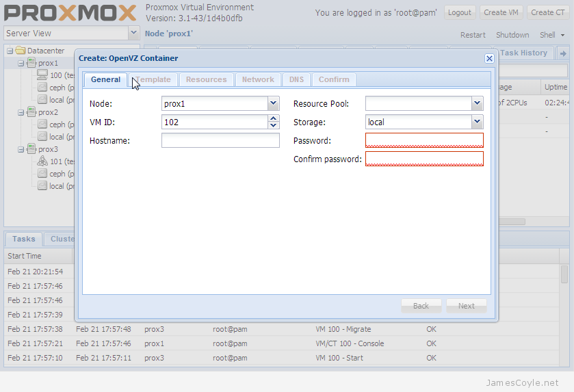Screen dimensions: 574x392
Task: Open the Server View dropdown
Action: click(133, 33)
